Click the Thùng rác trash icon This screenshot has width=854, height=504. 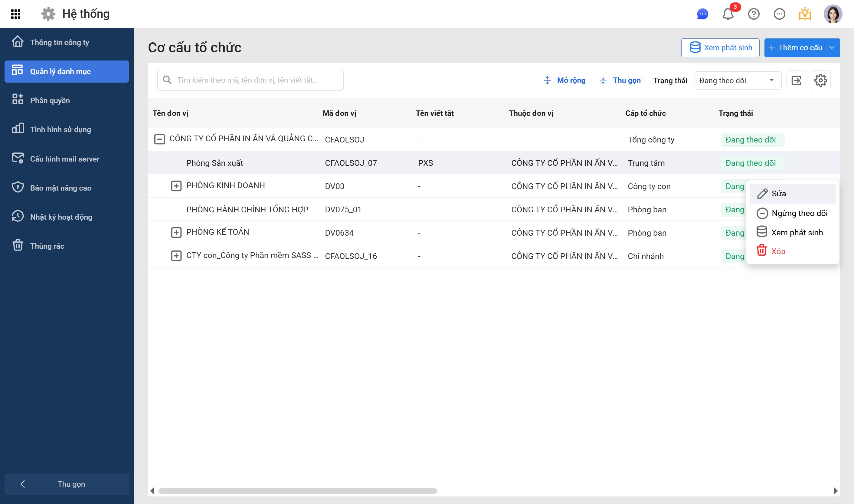coord(18,245)
